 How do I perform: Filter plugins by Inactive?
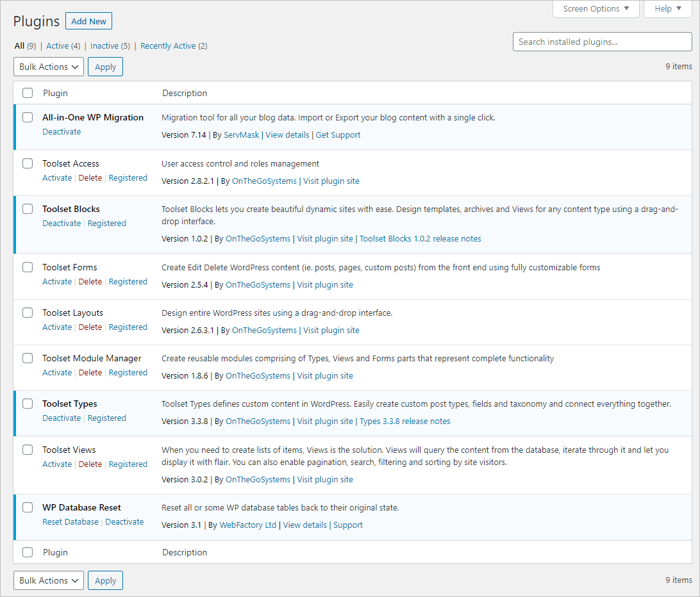[x=104, y=46]
